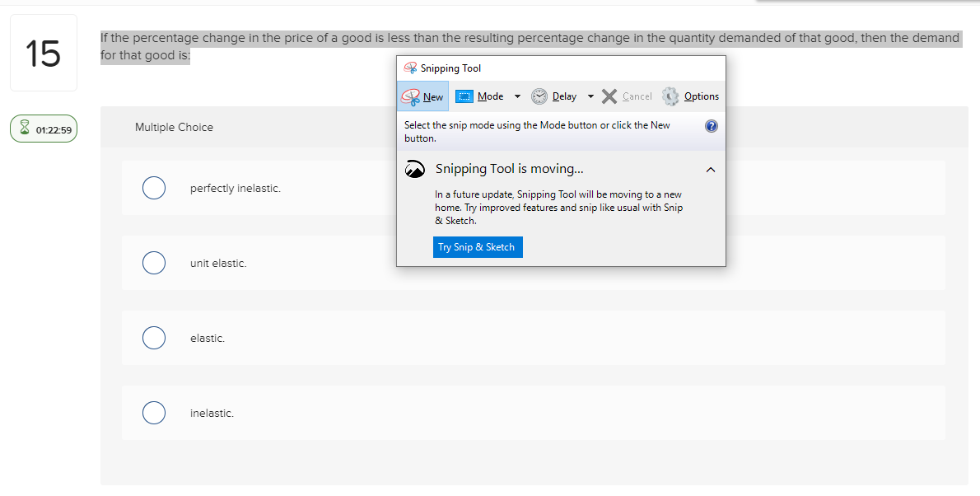Collapse the 'Snipping Tool is moving' notice
The width and height of the screenshot is (980, 496).
tap(711, 170)
